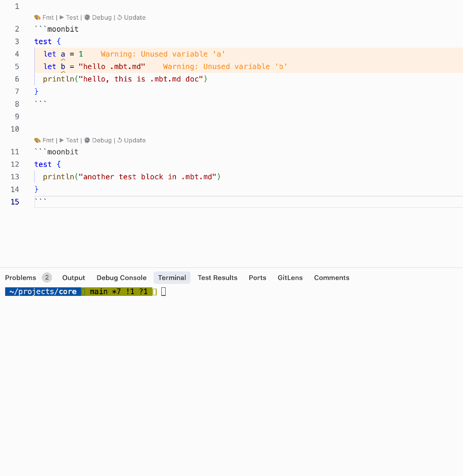Start Debug for the first moonbit block
463x476 pixels.
pyautogui.click(x=98, y=18)
